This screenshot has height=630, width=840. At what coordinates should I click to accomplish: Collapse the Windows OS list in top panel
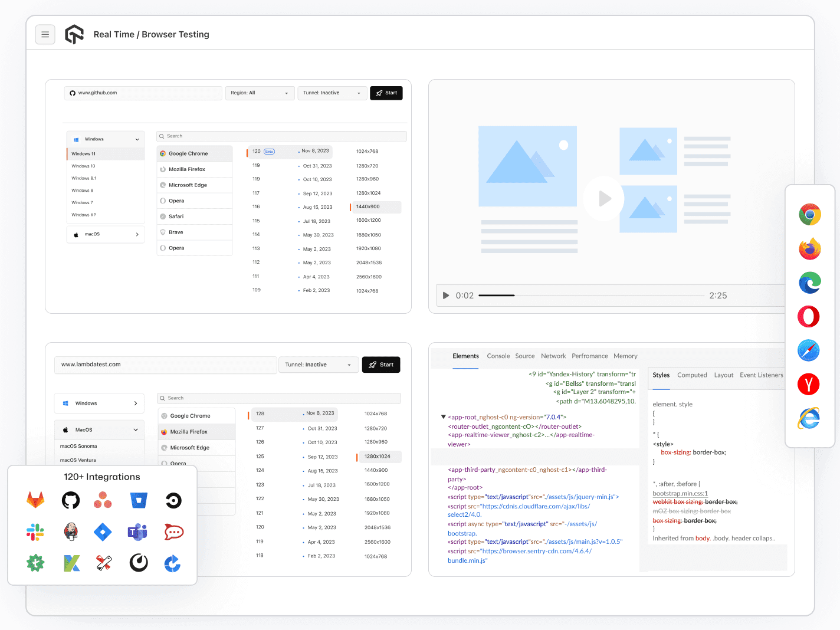point(106,139)
